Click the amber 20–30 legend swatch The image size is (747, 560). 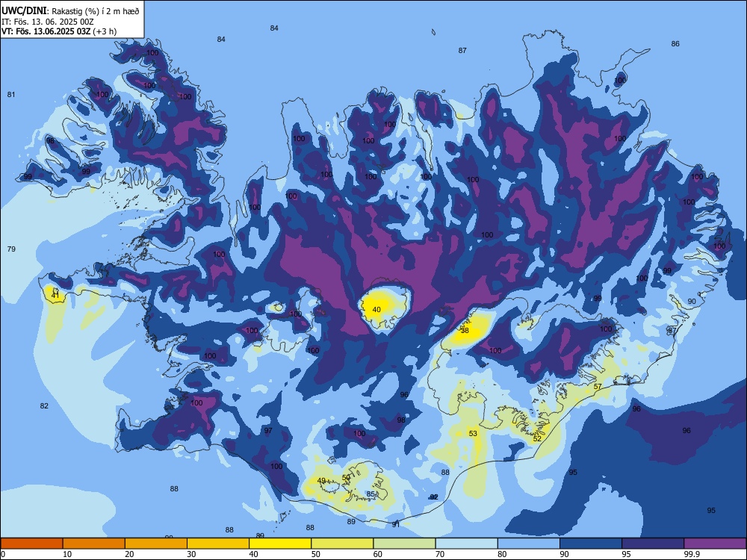156,544
